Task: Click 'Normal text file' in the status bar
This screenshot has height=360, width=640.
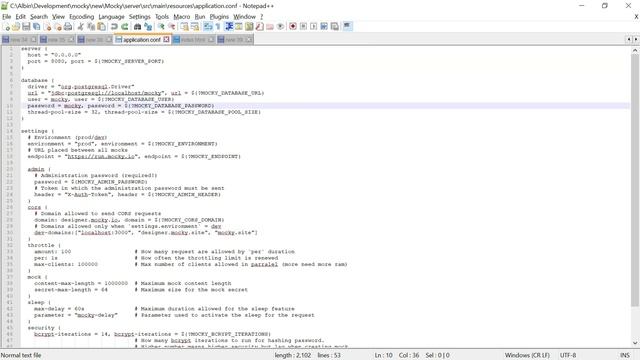Action: point(21,356)
